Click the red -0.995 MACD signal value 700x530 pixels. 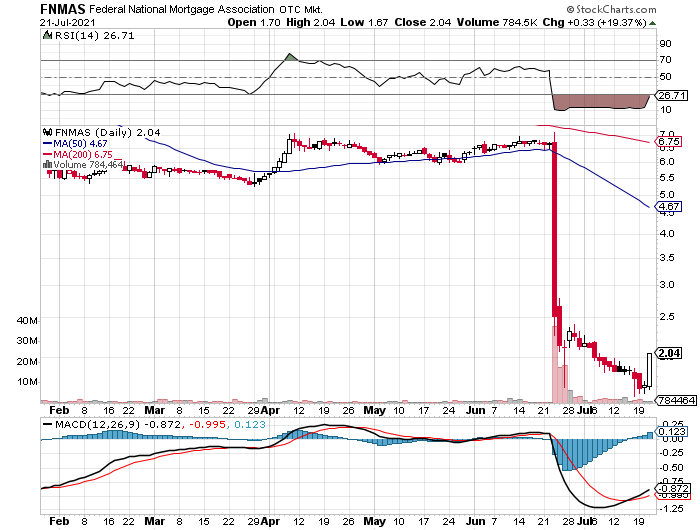207,424
